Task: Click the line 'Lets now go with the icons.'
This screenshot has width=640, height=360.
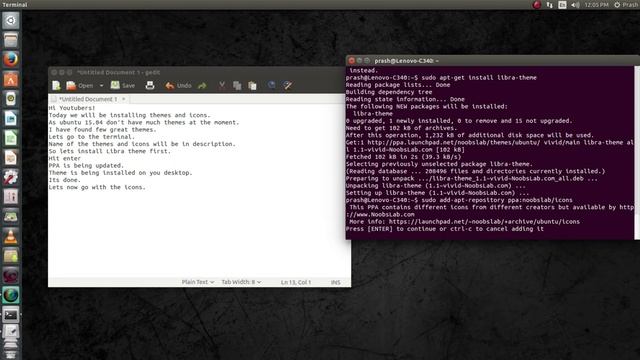Action: click(97, 187)
